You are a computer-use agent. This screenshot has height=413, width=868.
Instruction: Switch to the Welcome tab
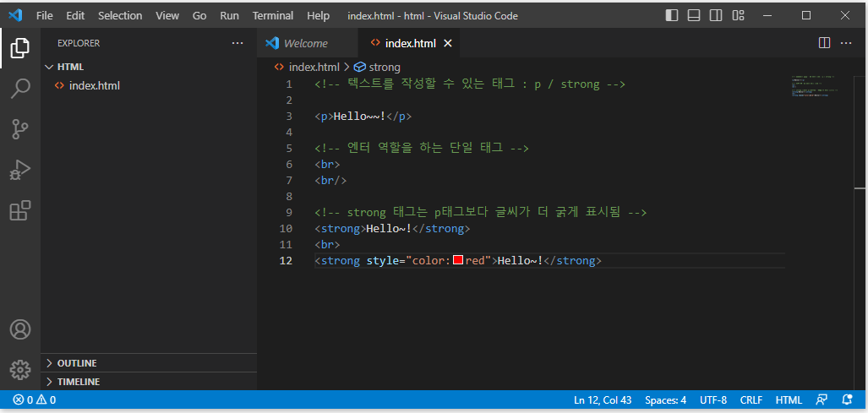point(308,43)
